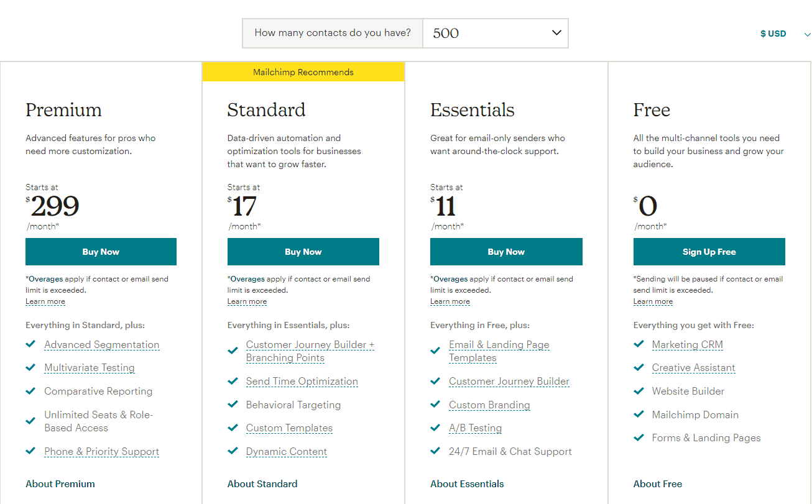This screenshot has width=812, height=504.
Task: Click the checkmark next to Multivariate Testing
Action: pos(30,367)
